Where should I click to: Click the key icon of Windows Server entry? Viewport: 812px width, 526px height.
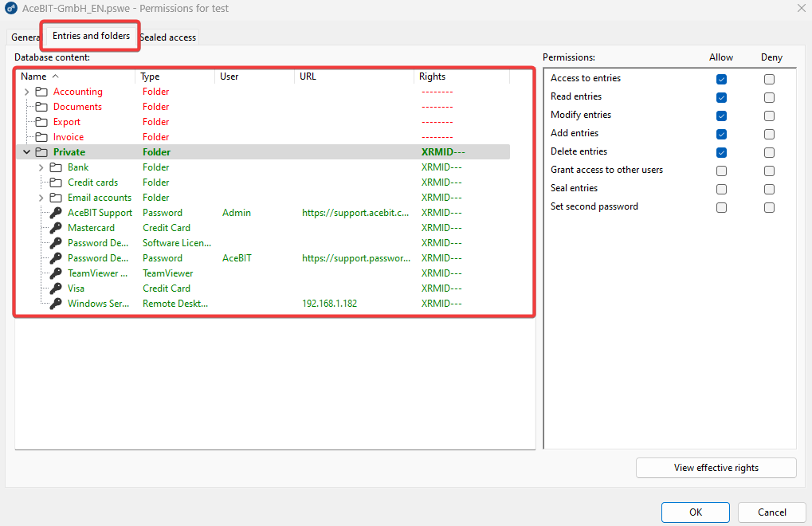click(x=56, y=304)
